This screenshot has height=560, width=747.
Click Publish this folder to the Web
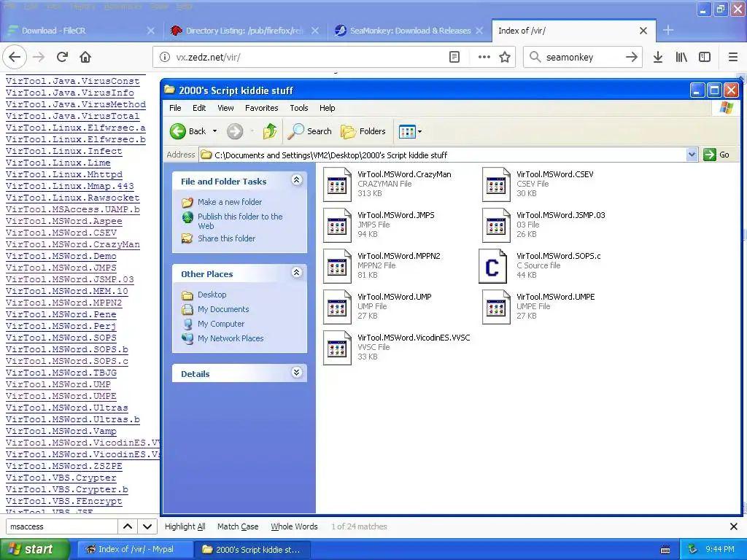240,221
